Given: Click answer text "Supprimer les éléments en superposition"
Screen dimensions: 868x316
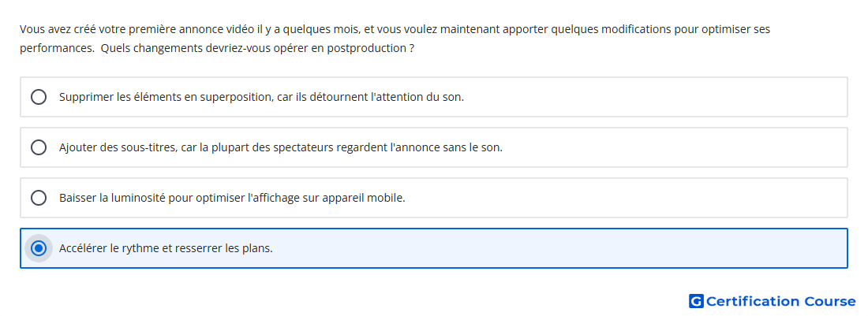Looking at the screenshot, I should [166, 97].
